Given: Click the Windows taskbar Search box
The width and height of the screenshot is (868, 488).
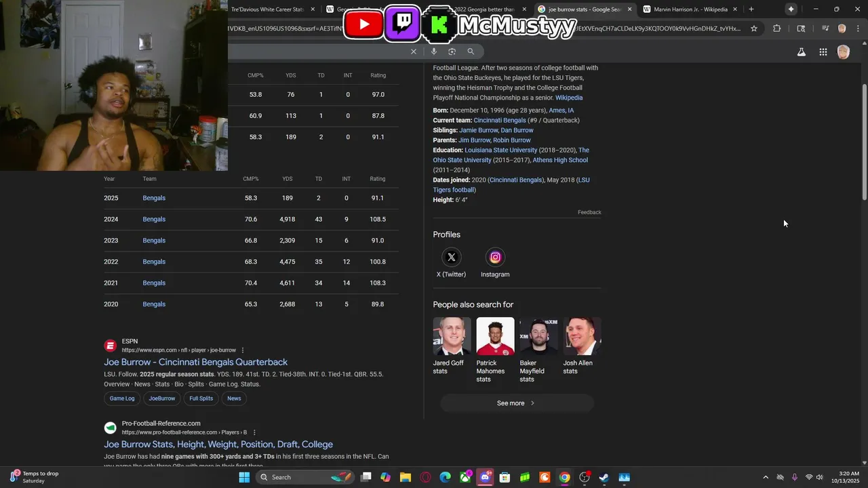Looking at the screenshot, I should [305, 477].
